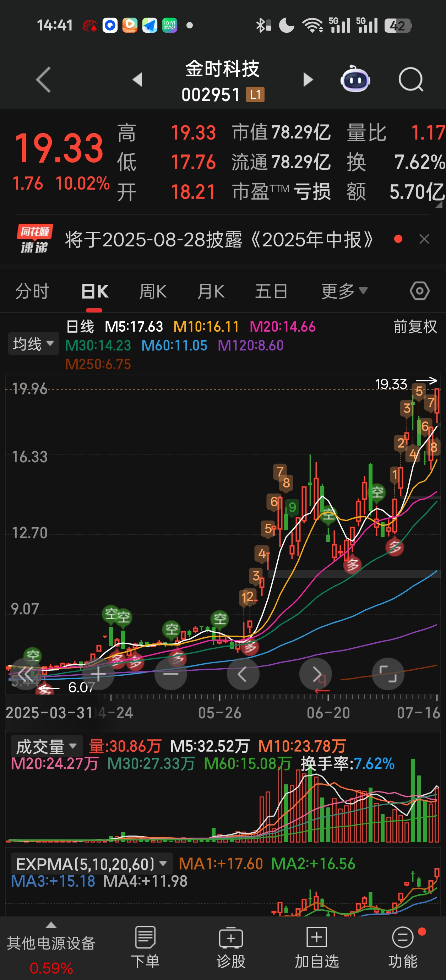Open the 同花顺速递 news logo
The image size is (446, 980).
(x=34, y=239)
